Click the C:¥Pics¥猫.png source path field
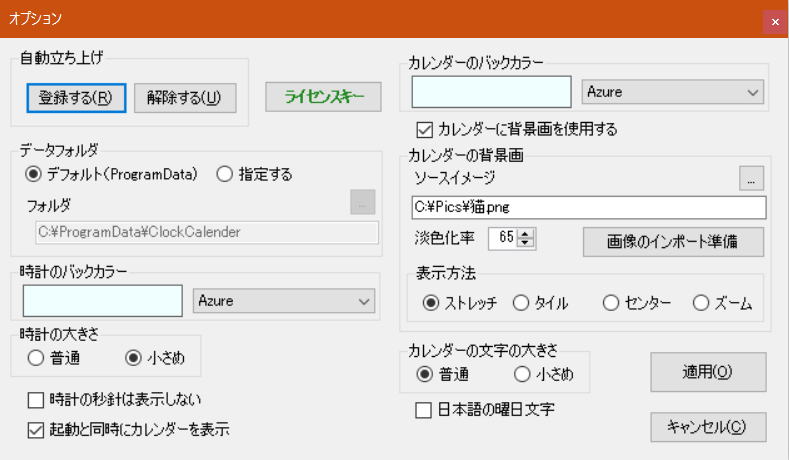Image resolution: width=789 pixels, height=460 pixels. point(589,207)
